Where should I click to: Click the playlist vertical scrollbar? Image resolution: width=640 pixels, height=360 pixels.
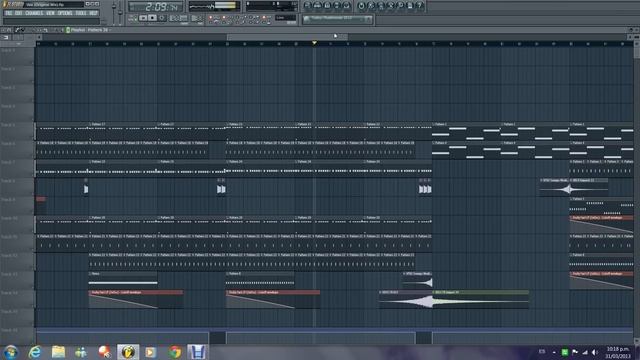tap(637, 192)
